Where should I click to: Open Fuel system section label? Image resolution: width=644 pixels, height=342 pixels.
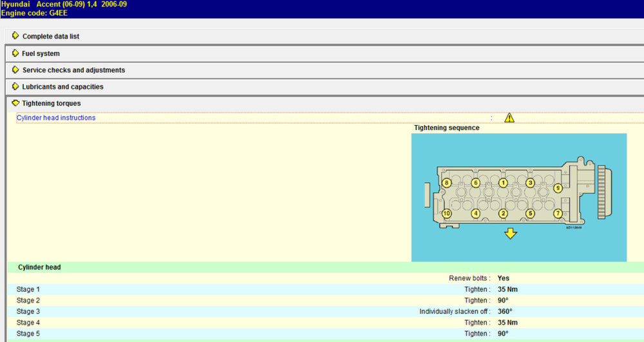(41, 53)
